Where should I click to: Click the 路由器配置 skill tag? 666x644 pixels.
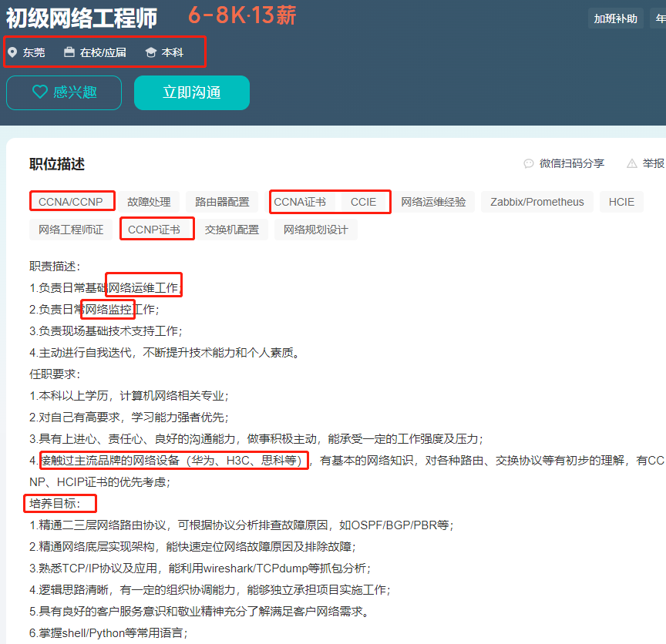tap(222, 202)
